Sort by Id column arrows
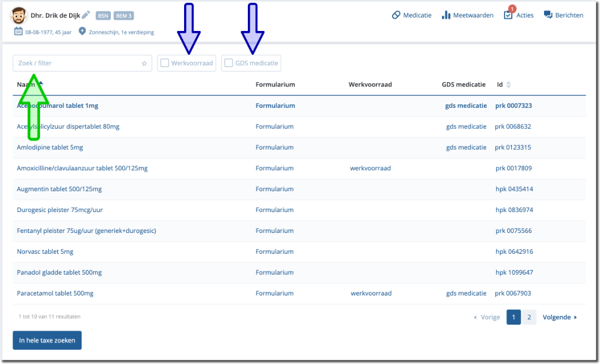The image size is (600, 364). pos(508,85)
